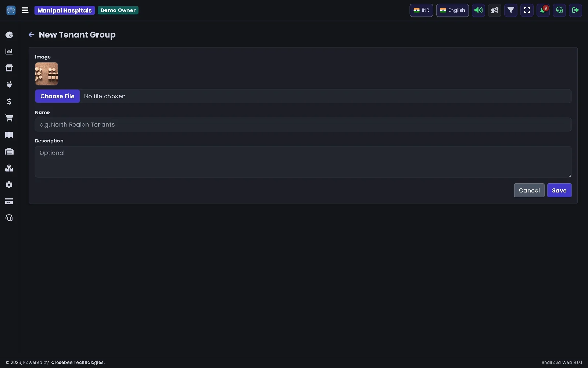Click the Choose File button
The width and height of the screenshot is (588, 368).
click(57, 96)
